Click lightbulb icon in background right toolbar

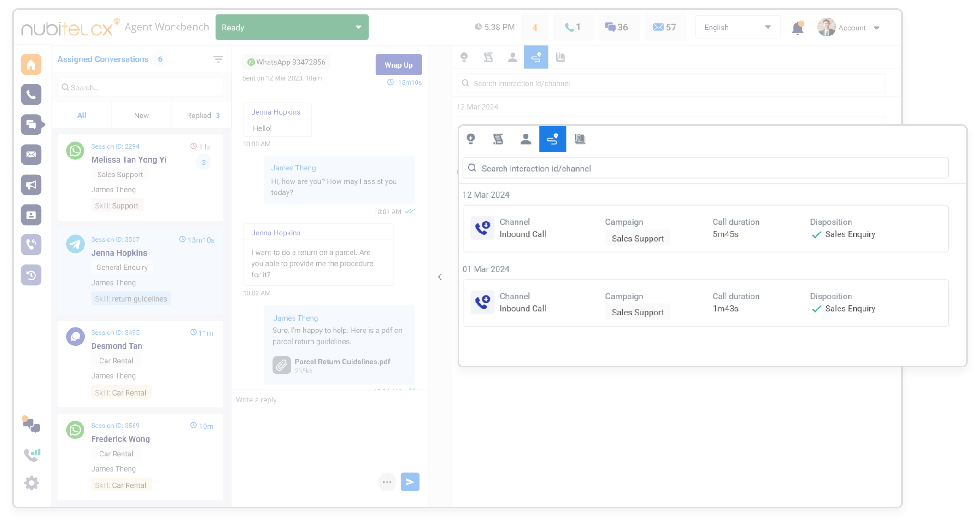464,57
